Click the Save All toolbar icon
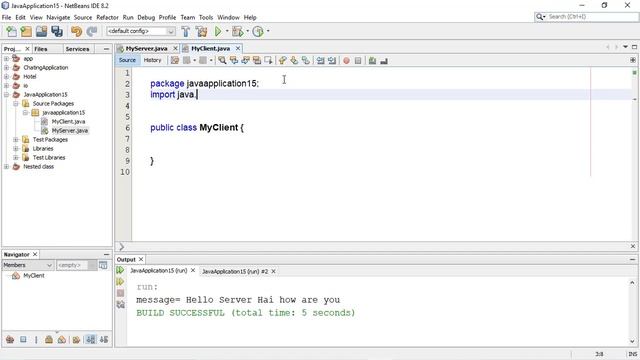The height and width of the screenshot is (360, 640). point(57,31)
